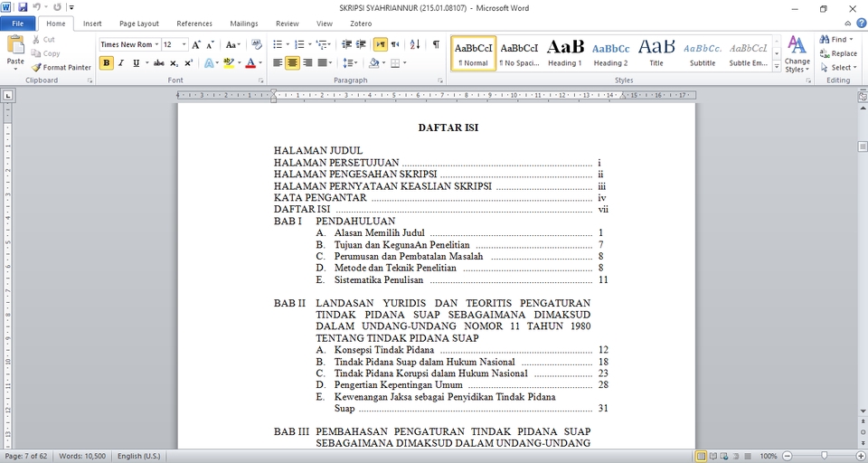Toggle Center alignment
The image size is (868, 463).
click(292, 63)
